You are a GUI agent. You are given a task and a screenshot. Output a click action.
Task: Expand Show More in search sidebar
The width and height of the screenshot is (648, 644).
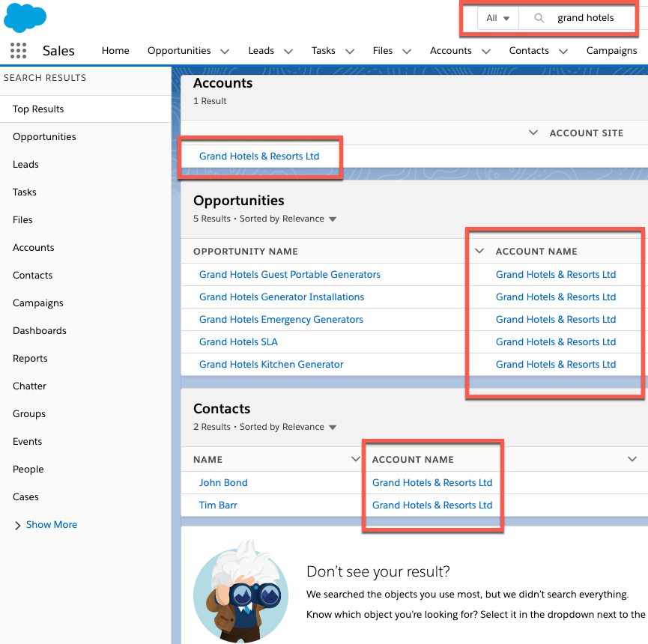point(51,525)
